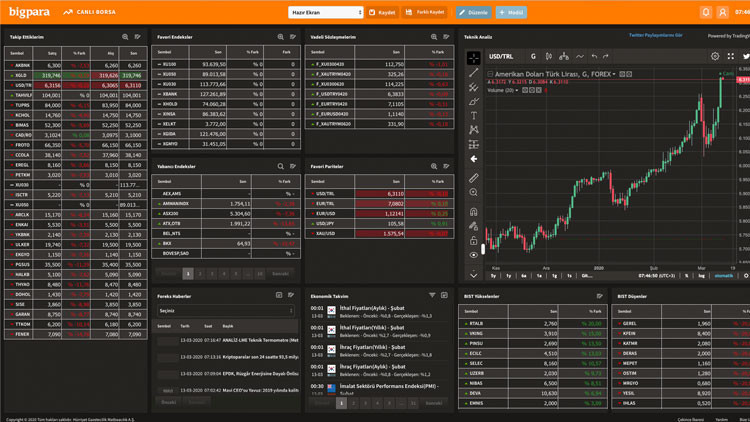Screen dimensions: 750x422
Task: Open chart settings gear icon
Action: point(715,57)
